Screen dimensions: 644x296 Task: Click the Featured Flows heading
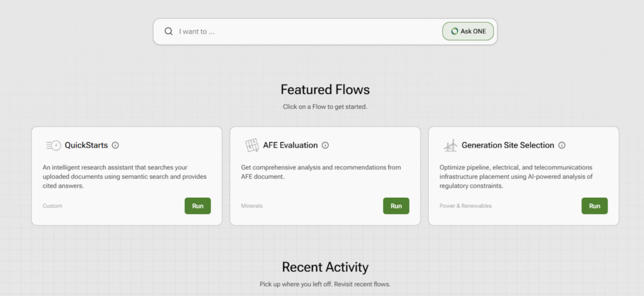[325, 89]
